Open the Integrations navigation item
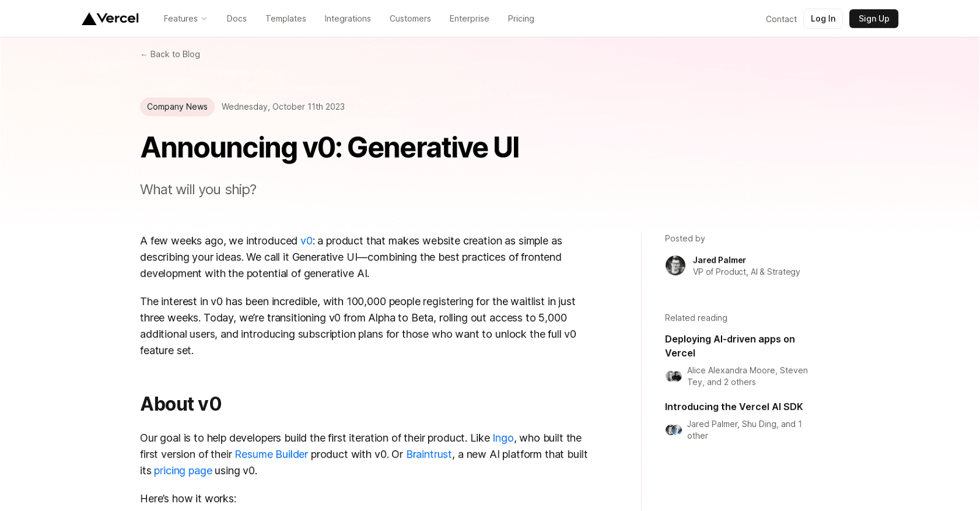 coord(347,18)
